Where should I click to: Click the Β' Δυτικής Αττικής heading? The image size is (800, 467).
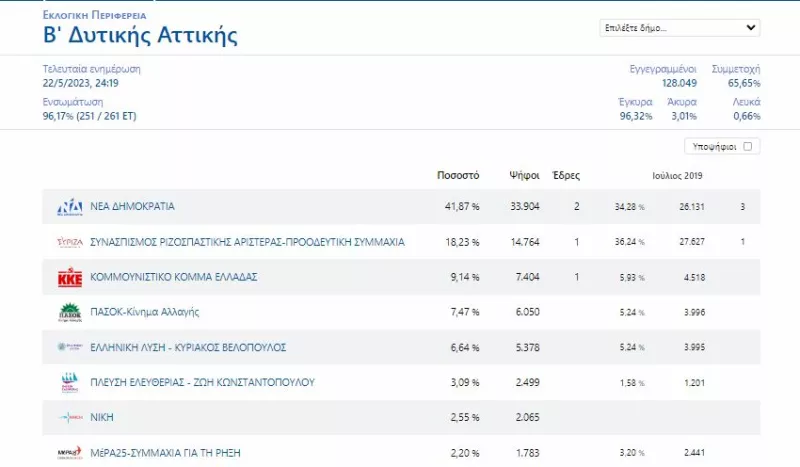point(140,35)
